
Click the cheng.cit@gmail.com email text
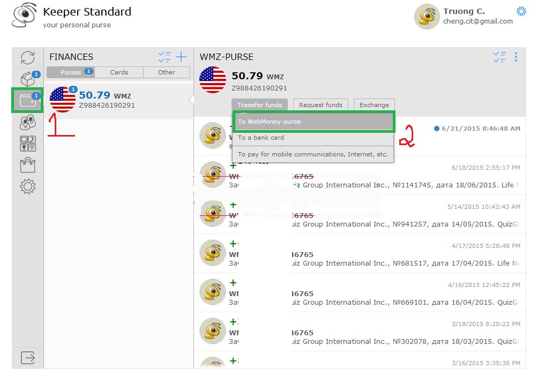(478, 21)
